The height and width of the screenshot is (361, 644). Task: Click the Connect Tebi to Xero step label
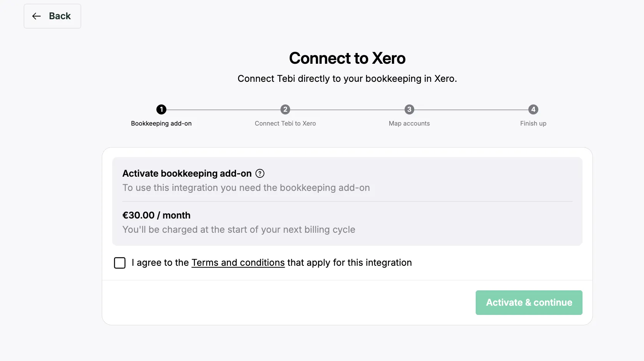pos(285,124)
